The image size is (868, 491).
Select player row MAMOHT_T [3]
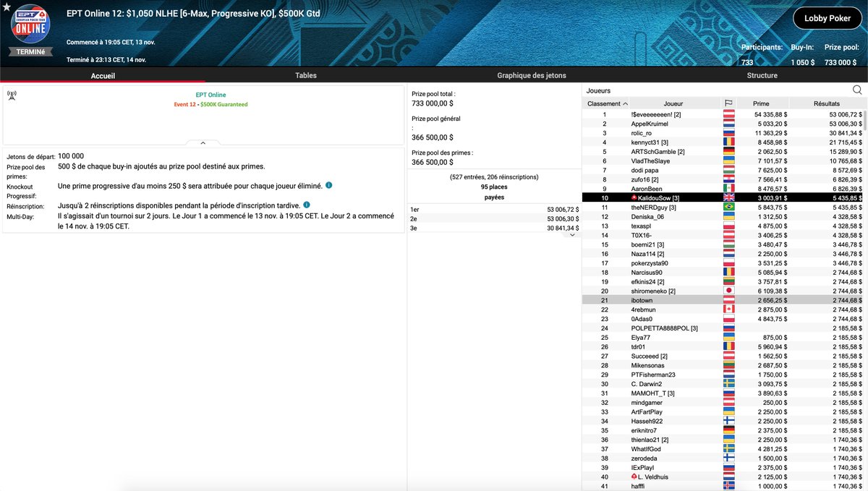tap(722, 393)
